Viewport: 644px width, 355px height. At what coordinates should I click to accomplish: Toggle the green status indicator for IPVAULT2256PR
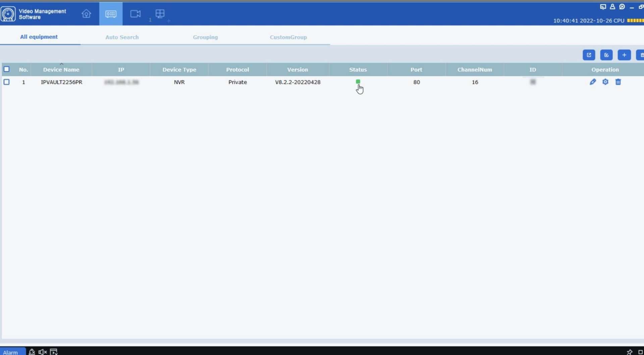(x=358, y=81)
